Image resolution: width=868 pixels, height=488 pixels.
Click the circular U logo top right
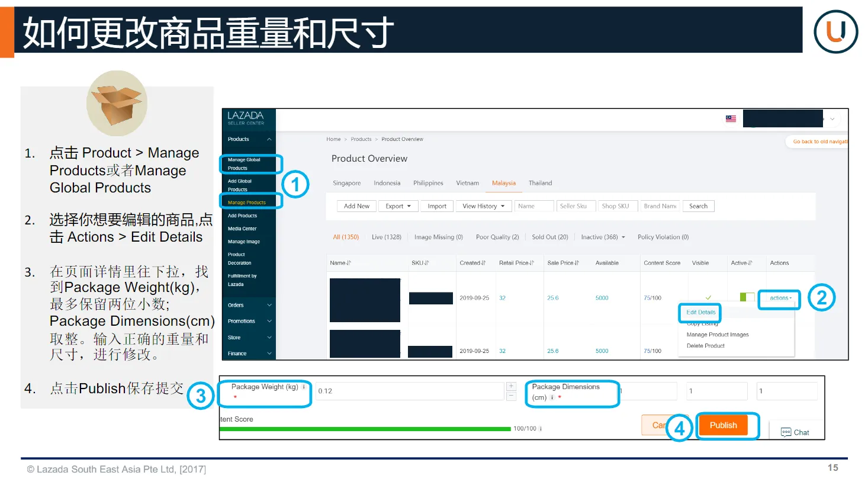pos(835,31)
